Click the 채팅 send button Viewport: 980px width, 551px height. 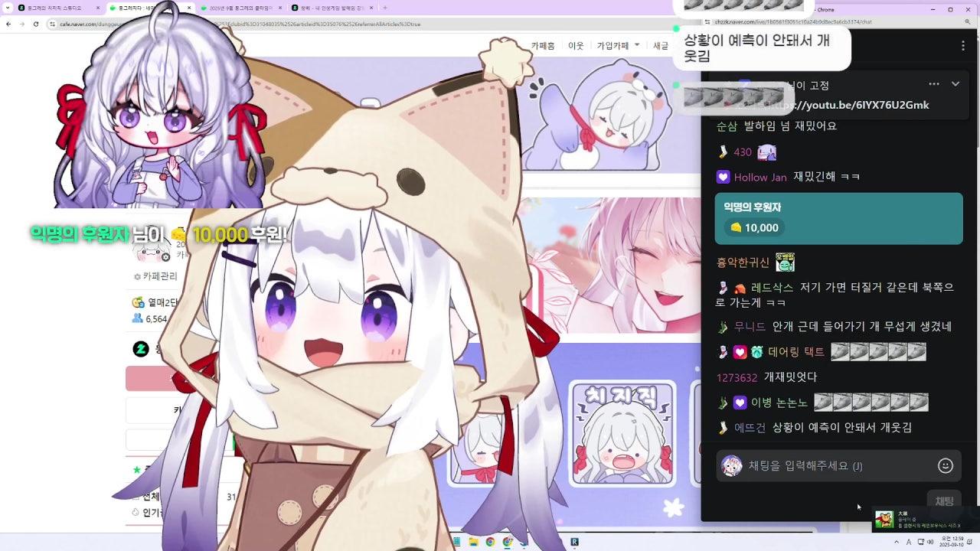pos(944,500)
